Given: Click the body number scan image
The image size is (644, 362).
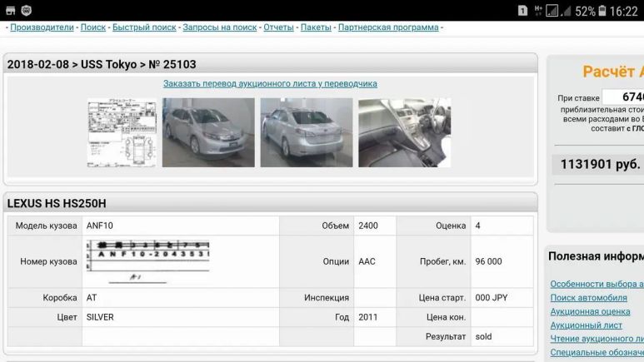Looking at the screenshot, I should pyautogui.click(x=147, y=260).
